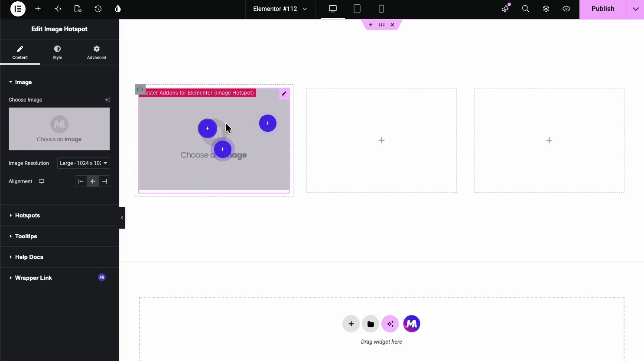Open the History clock icon
644x361 pixels.
pos(98,9)
